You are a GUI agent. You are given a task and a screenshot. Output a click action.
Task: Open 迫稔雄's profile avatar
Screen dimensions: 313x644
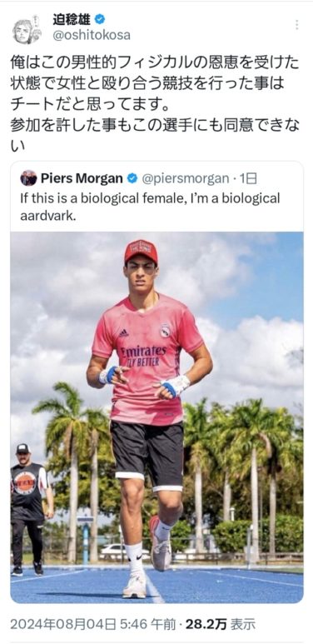pyautogui.click(x=27, y=28)
